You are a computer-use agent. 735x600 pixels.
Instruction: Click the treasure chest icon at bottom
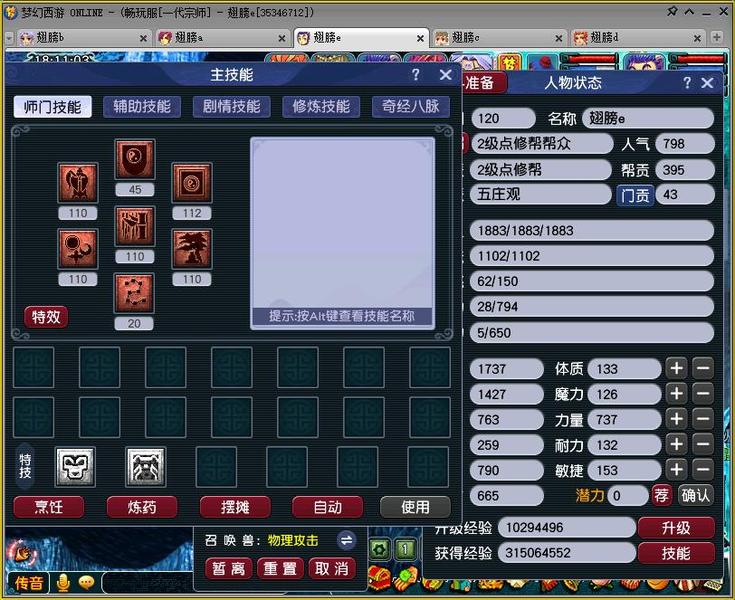(379, 578)
